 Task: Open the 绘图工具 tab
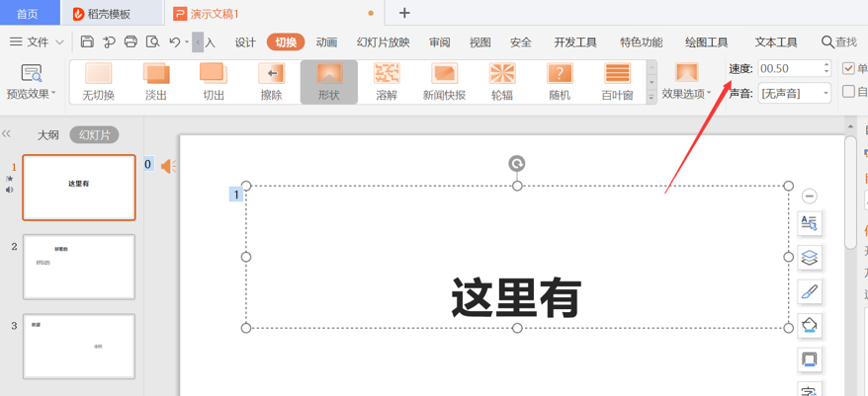coord(706,42)
